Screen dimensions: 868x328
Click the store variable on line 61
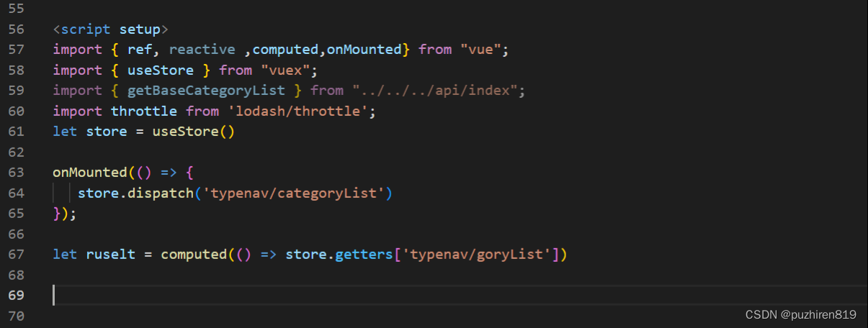coord(107,132)
